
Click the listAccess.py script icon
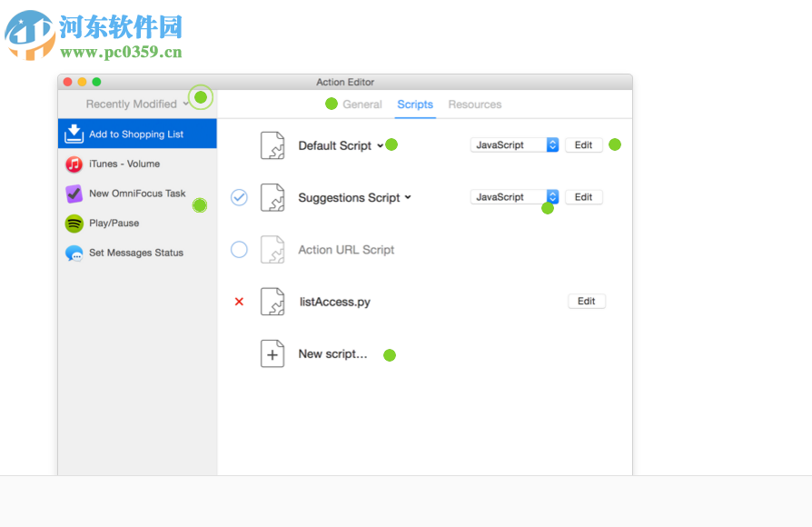pos(272,301)
